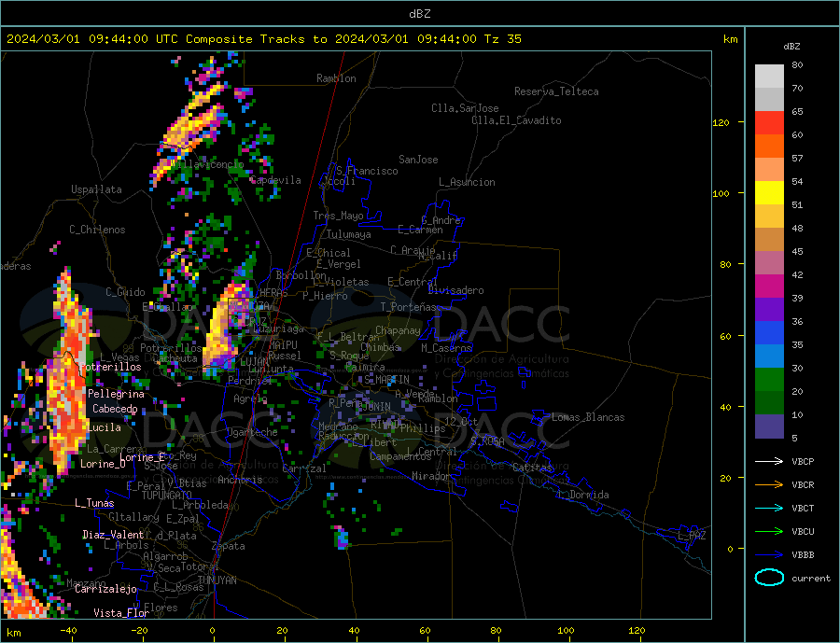Click the Vista_Flor map label
This screenshot has width=840, height=643.
click(121, 613)
